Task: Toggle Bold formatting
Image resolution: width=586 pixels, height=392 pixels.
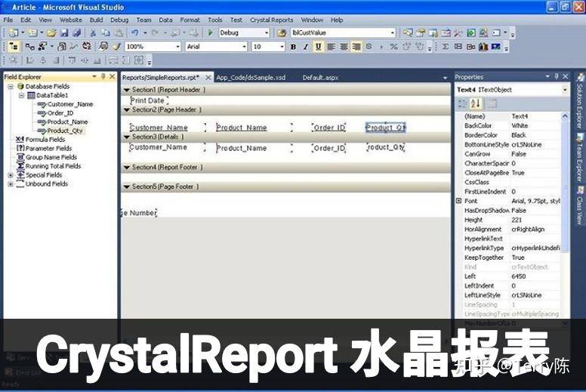Action: coord(293,47)
